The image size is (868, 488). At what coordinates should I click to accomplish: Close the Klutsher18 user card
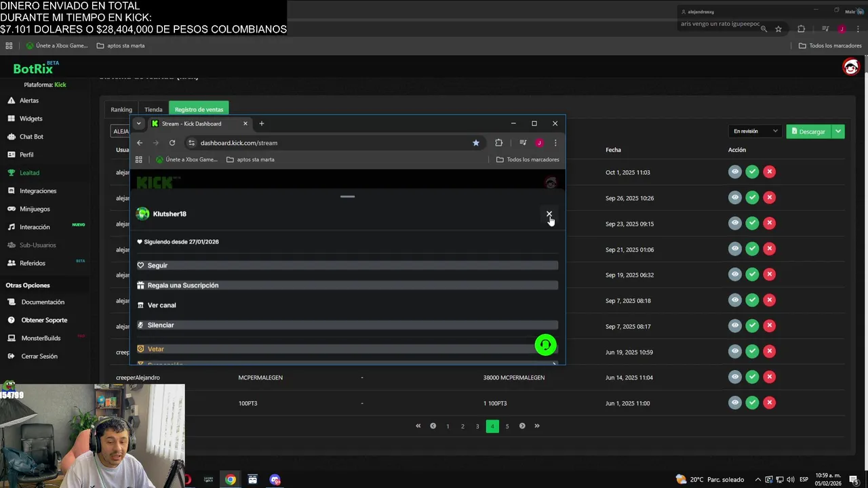tap(549, 214)
